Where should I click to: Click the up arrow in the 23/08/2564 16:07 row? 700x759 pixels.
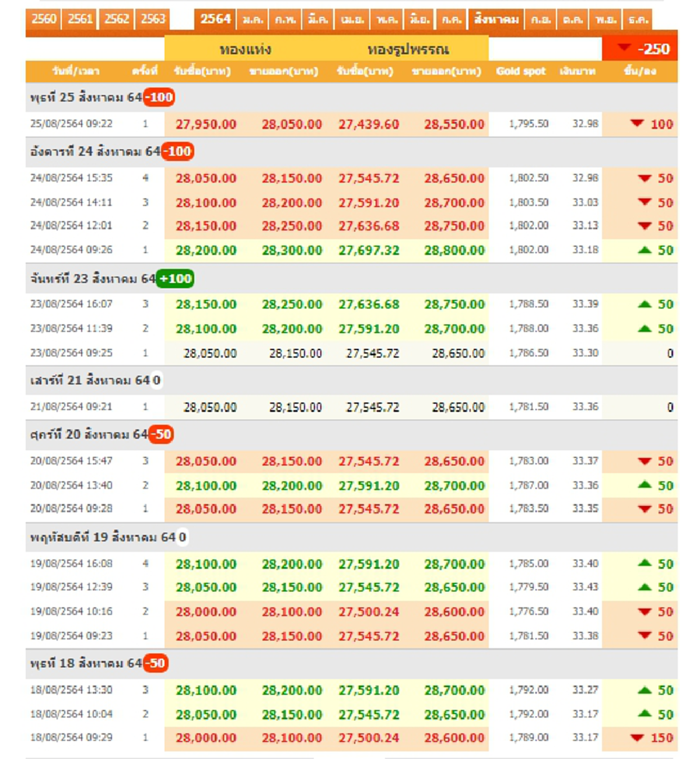click(x=645, y=304)
